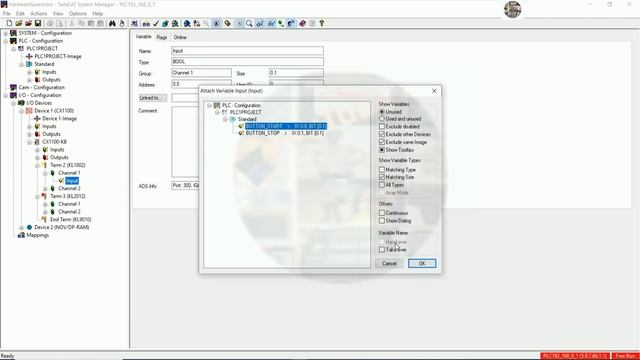Expand Channel 2 under Term 2 (KL1002)
Image resolution: width=640 pixels, height=360 pixels.
tap(44, 189)
